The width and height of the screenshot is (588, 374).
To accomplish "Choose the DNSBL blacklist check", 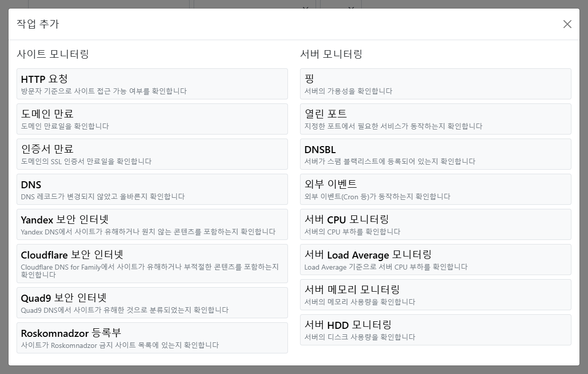I will [435, 154].
